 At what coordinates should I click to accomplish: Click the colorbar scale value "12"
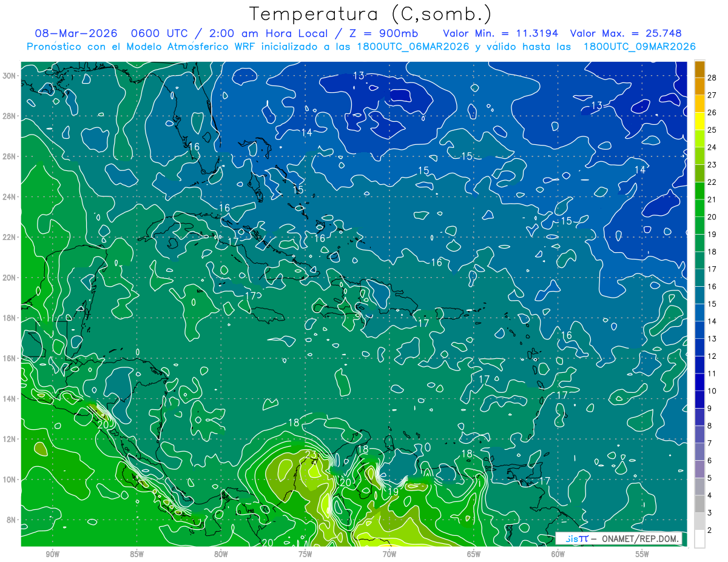tap(712, 356)
